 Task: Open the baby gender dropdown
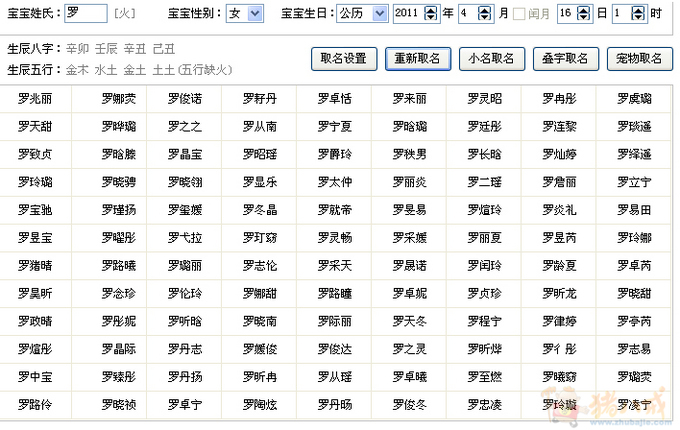(255, 13)
